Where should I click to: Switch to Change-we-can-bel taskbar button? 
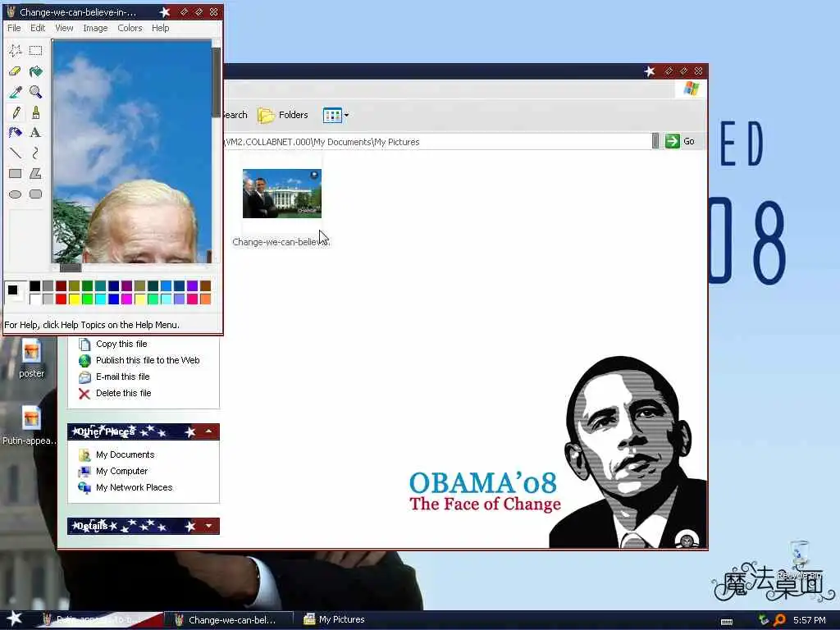point(228,620)
